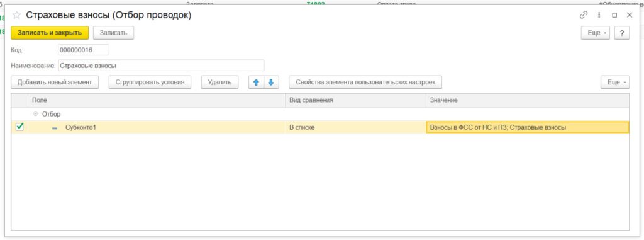Copy the link to this form
Image resolution: width=644 pixels, height=240 pixels.
click(583, 15)
